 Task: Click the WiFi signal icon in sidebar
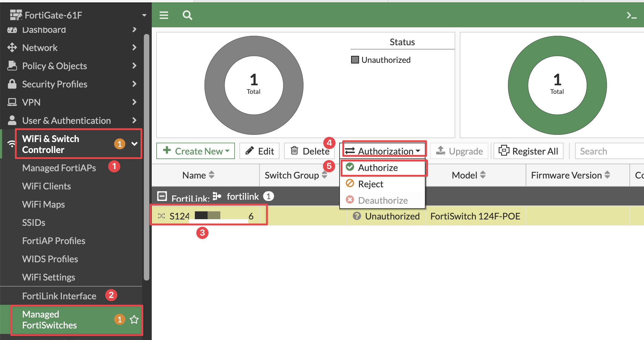12,144
